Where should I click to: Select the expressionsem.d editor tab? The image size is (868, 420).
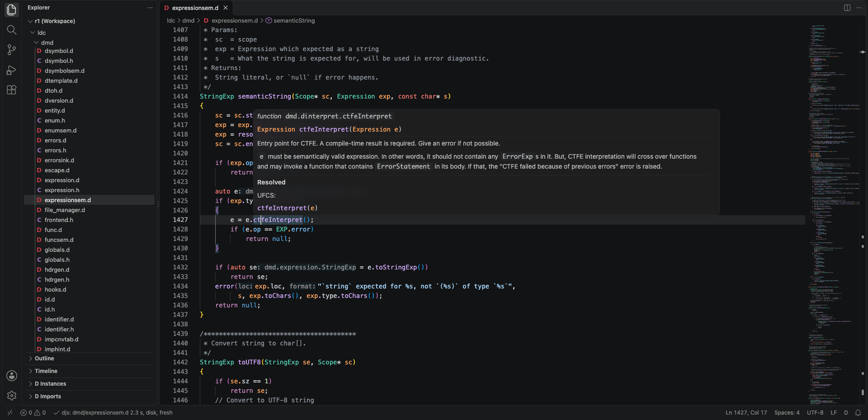(x=196, y=8)
